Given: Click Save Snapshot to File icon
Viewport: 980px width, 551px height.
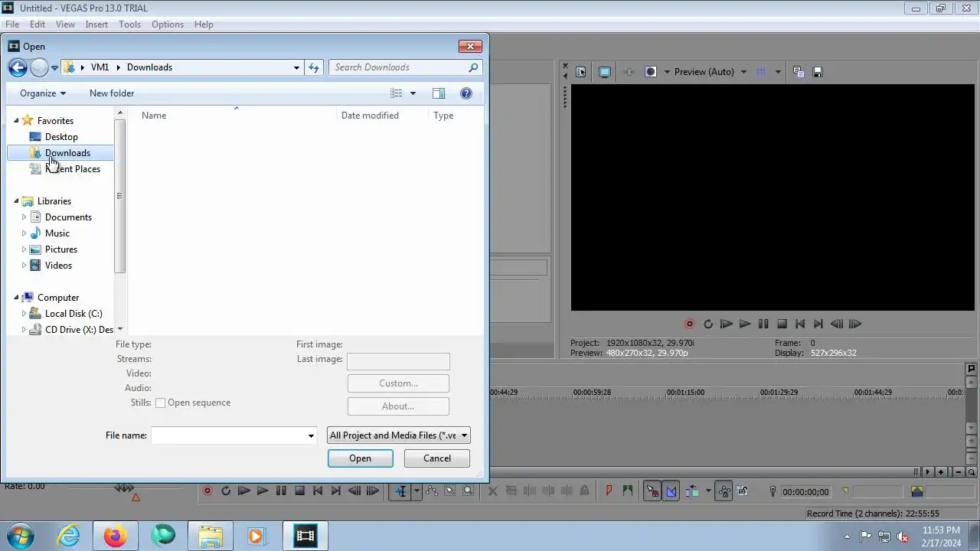Looking at the screenshot, I should [817, 72].
